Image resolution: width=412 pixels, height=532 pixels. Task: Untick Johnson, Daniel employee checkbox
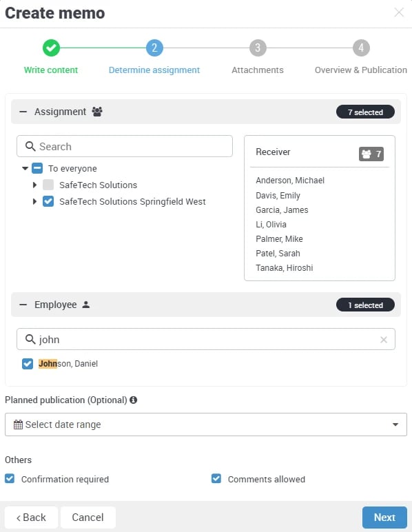pyautogui.click(x=28, y=364)
